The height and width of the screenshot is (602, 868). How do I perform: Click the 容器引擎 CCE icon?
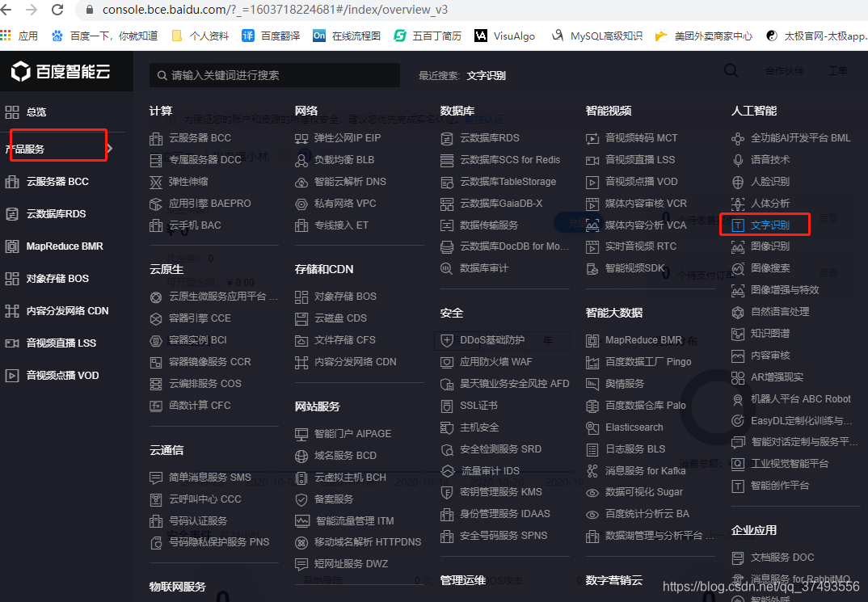click(156, 318)
